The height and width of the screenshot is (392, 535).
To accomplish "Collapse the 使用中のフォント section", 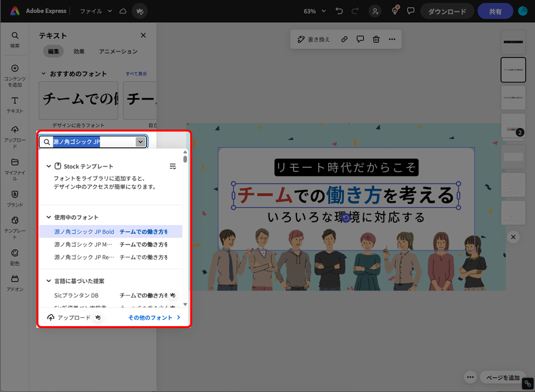I will pos(49,217).
